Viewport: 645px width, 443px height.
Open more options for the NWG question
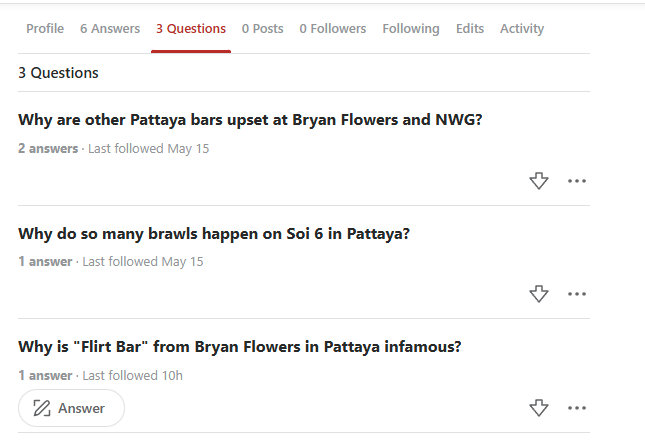pyautogui.click(x=577, y=181)
